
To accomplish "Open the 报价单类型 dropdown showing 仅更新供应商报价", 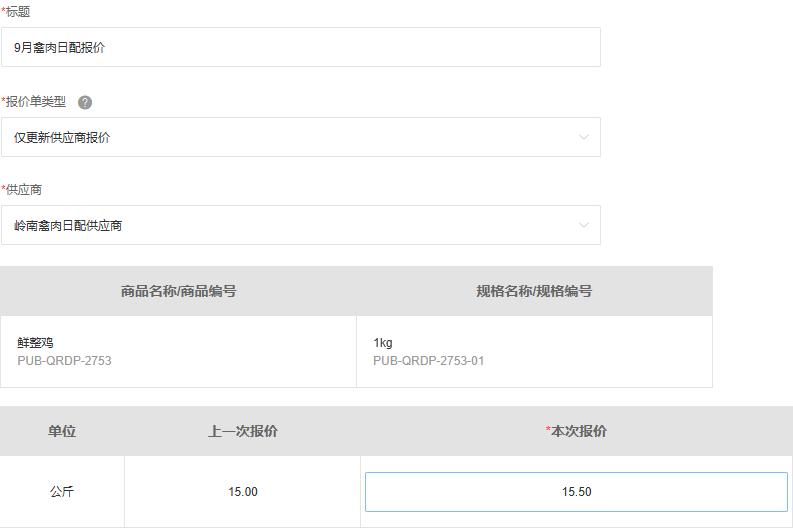I will tap(301, 137).
